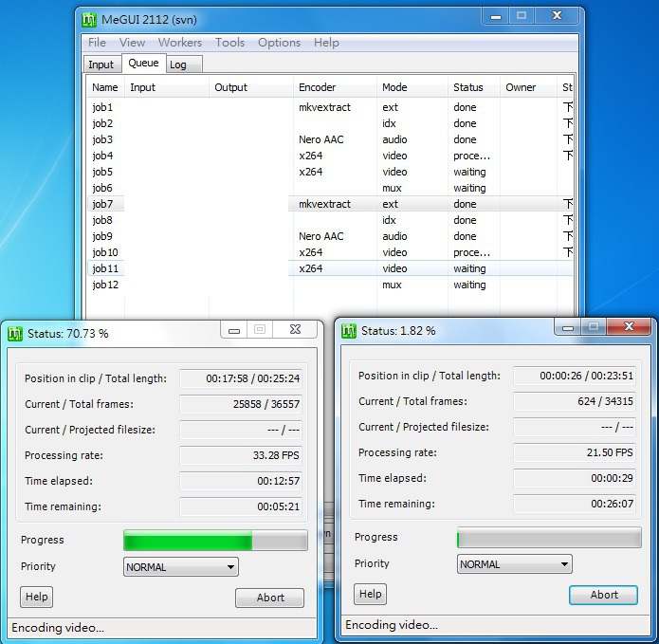Abort the encode at 70.73 % progress
The image size is (659, 644).
(x=270, y=598)
